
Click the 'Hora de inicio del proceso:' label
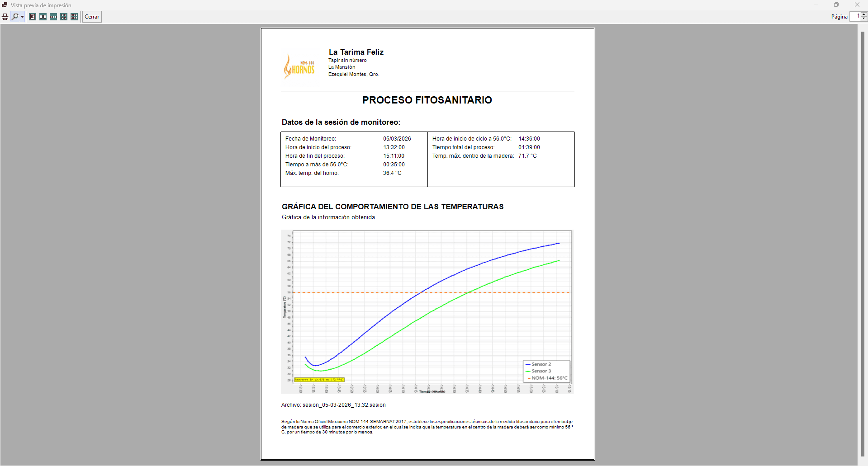pyautogui.click(x=318, y=147)
